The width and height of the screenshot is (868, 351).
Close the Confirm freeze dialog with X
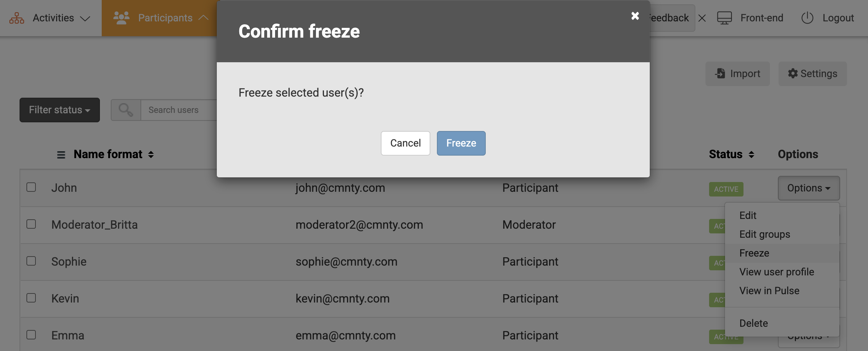(x=635, y=16)
